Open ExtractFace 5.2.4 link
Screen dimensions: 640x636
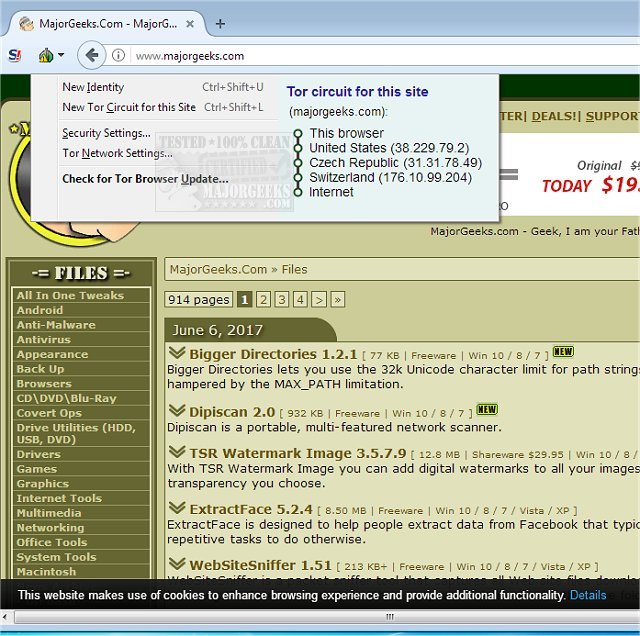[x=251, y=509]
